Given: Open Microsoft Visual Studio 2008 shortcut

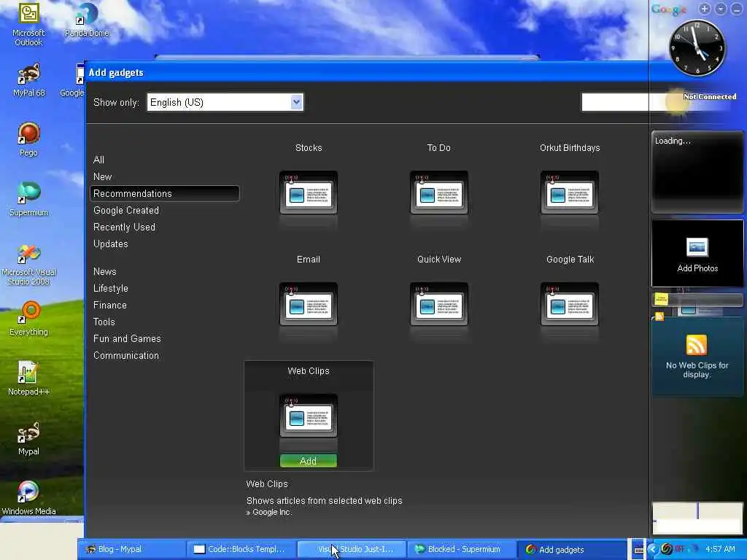Looking at the screenshot, I should (28, 265).
